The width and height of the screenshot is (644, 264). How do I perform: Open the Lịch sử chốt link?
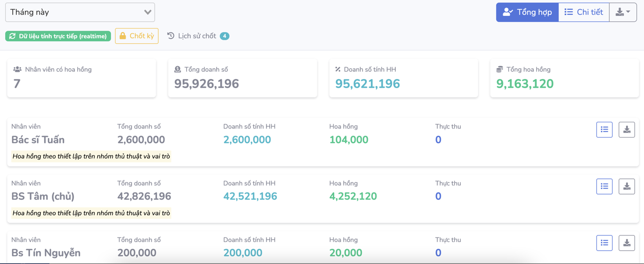pos(197,36)
